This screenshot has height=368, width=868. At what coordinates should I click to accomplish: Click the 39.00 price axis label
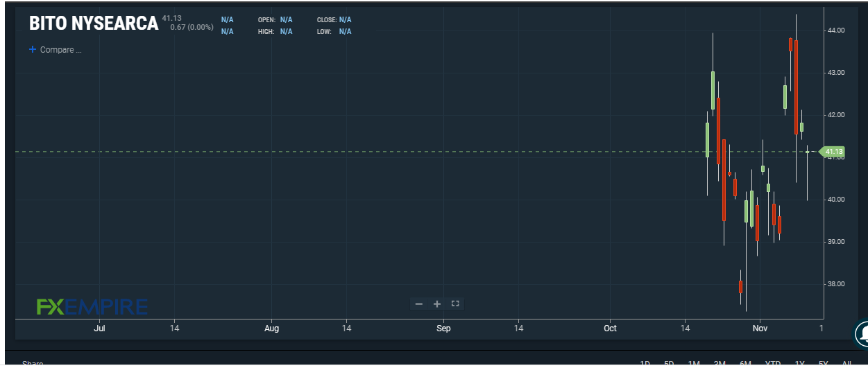point(835,242)
